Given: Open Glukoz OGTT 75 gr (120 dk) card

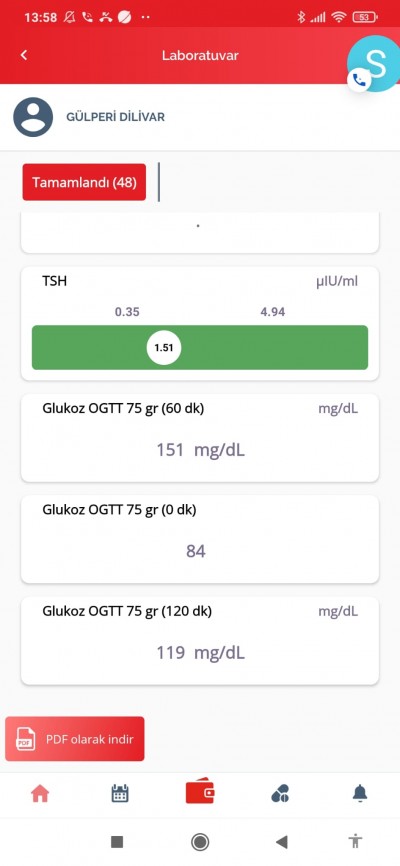Looking at the screenshot, I should (200, 641).
